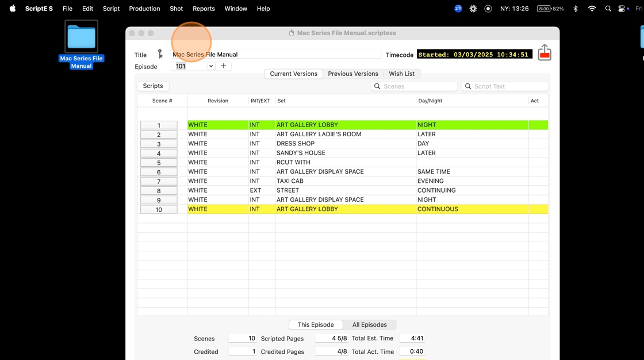The image size is (644, 360).
Task: Click the Total Act. Time value 0:40
Action: [412, 351]
